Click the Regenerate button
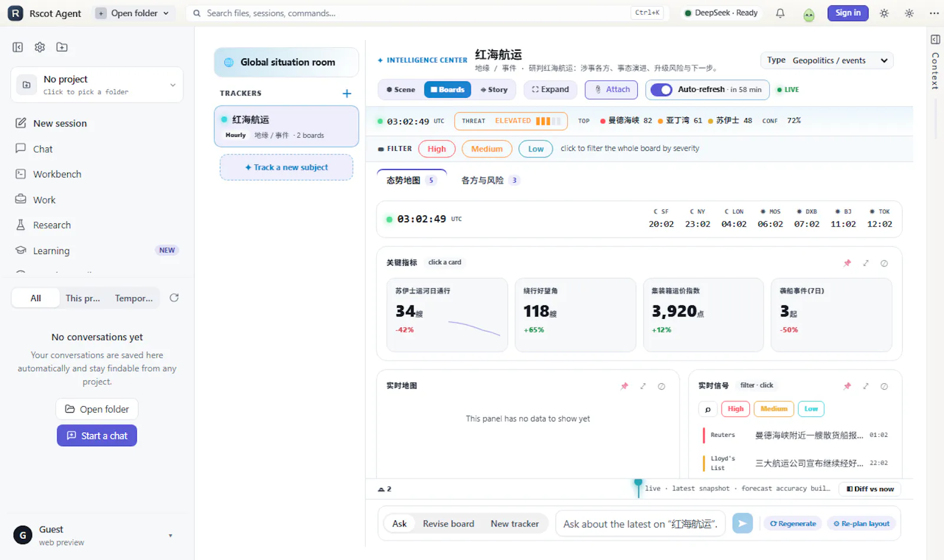Screen dimensions: 944x560 pyautogui.click(x=793, y=523)
